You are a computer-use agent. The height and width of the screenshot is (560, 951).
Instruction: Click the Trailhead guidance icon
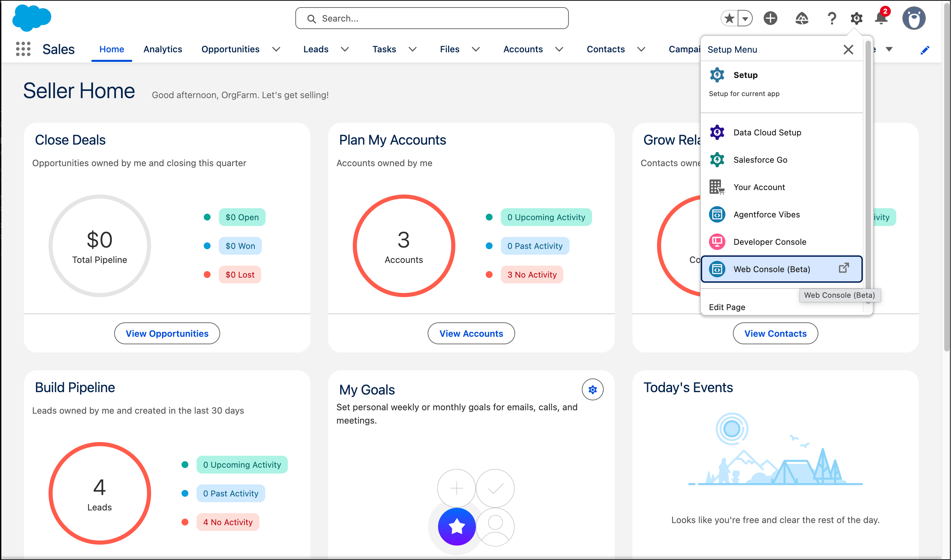coord(802,18)
